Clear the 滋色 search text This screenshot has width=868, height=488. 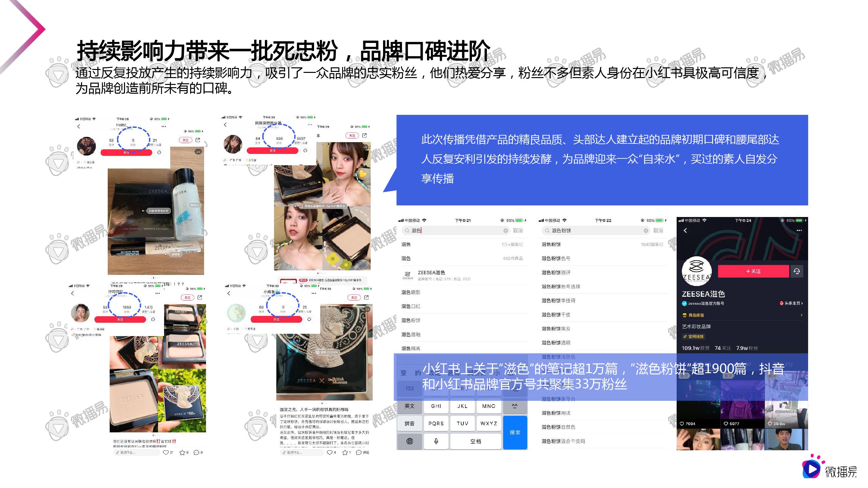click(x=505, y=231)
